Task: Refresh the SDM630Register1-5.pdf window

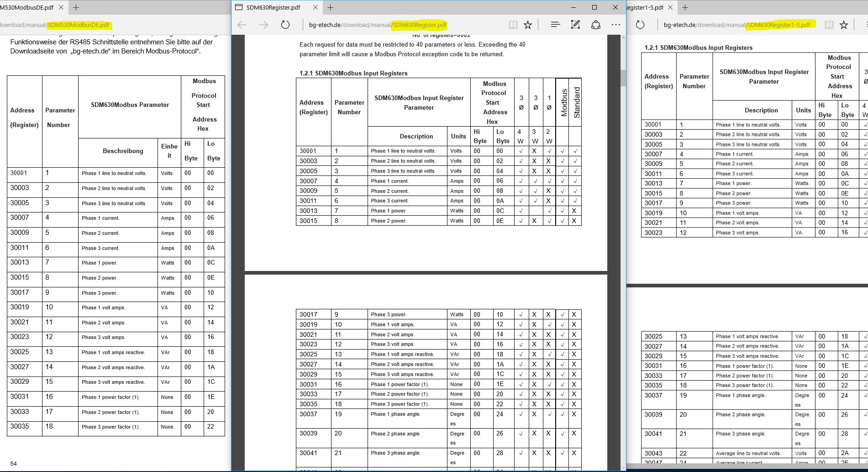Action: 640,25
